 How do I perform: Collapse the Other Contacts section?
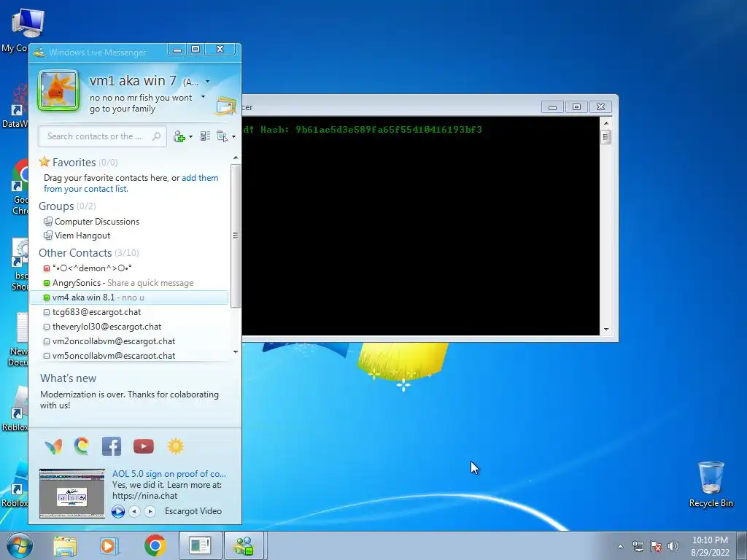pyautogui.click(x=75, y=253)
